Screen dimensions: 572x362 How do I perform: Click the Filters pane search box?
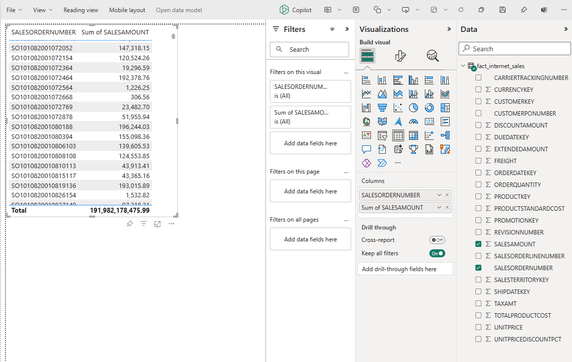[309, 49]
